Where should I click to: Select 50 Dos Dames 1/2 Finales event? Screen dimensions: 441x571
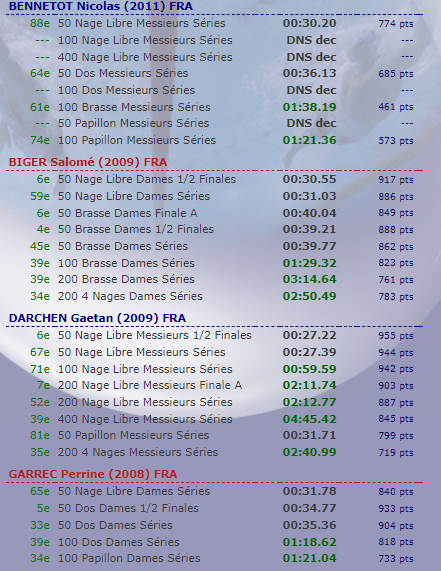(128, 508)
